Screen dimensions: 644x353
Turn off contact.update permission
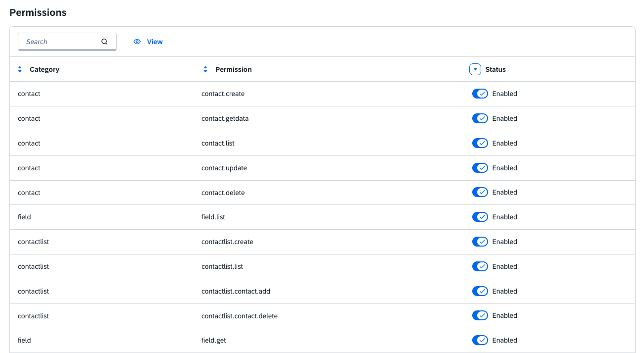point(480,168)
